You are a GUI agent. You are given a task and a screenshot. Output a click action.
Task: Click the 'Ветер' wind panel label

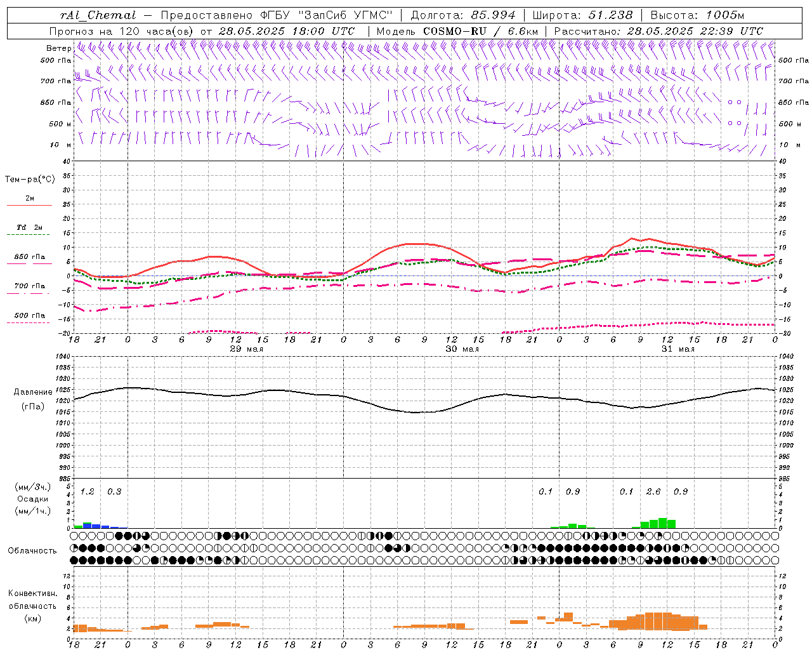coord(59,48)
